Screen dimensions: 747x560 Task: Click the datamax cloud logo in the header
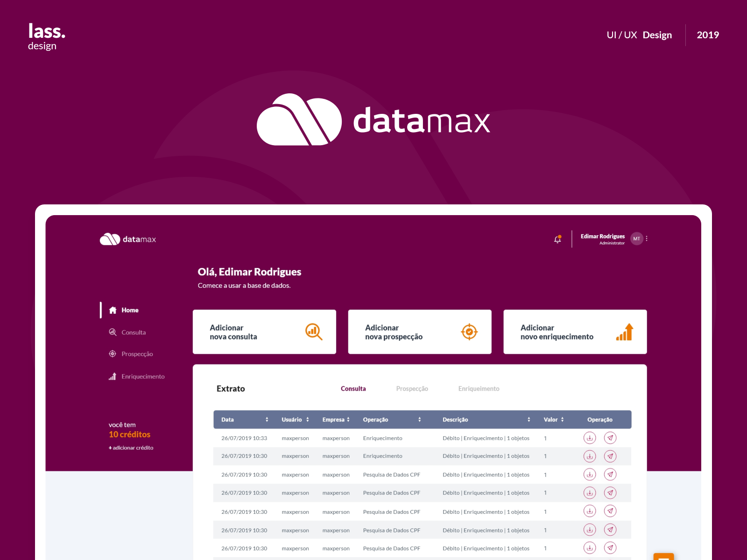[x=110, y=238]
